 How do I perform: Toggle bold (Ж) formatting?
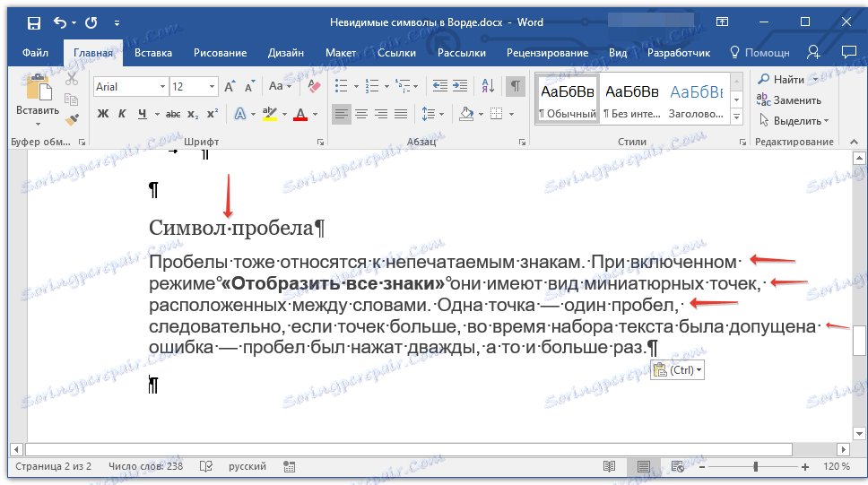(x=102, y=114)
